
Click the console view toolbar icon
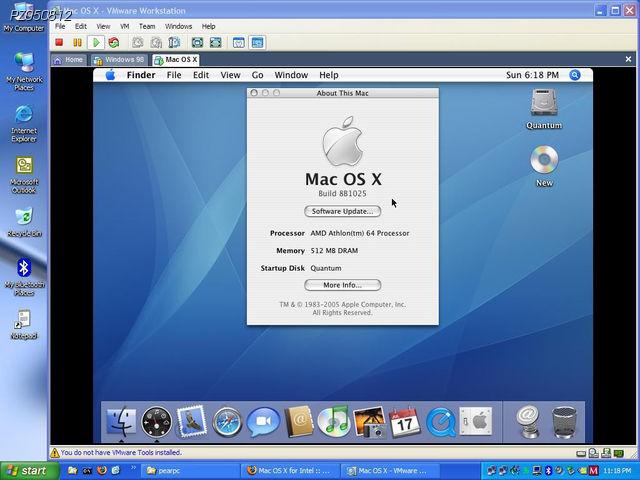coord(258,42)
